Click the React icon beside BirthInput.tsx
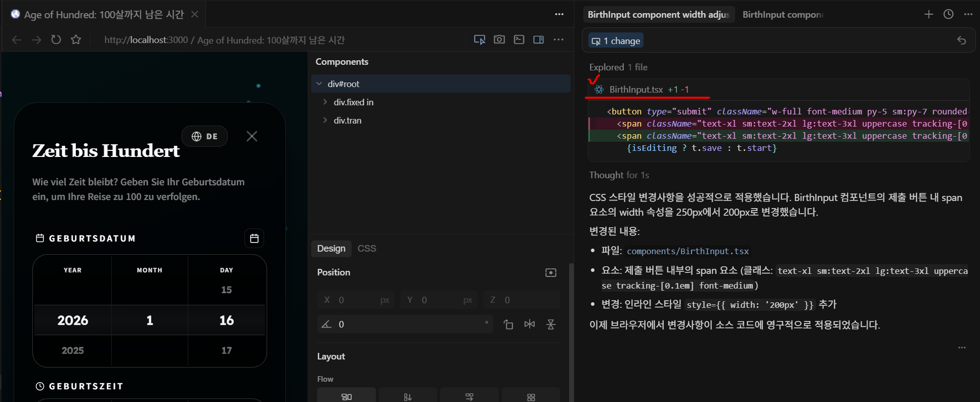This screenshot has height=402, width=980. (x=599, y=89)
